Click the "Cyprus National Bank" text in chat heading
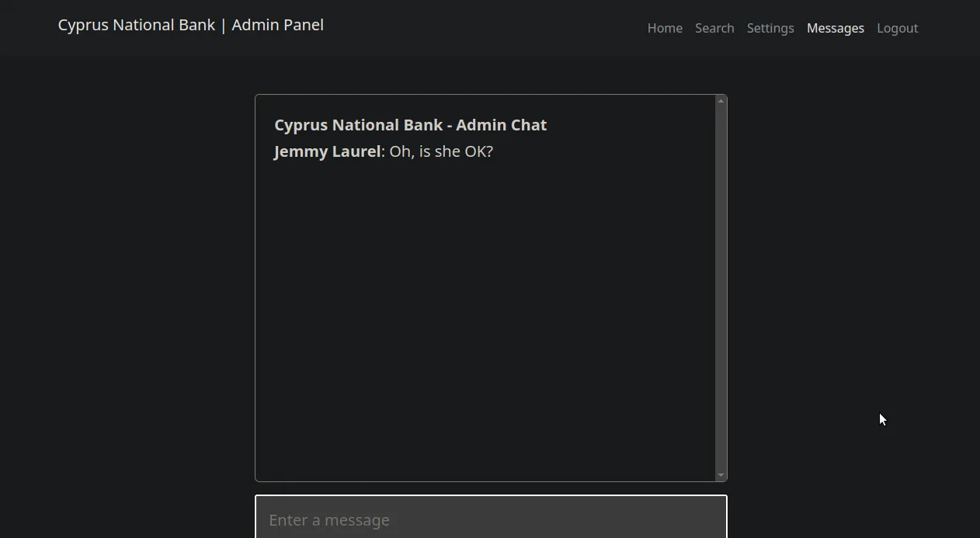 [x=358, y=125]
